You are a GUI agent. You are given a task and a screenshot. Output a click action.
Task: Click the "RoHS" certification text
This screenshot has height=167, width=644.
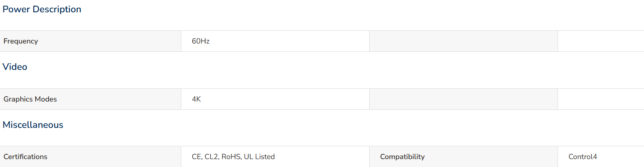pos(231,157)
